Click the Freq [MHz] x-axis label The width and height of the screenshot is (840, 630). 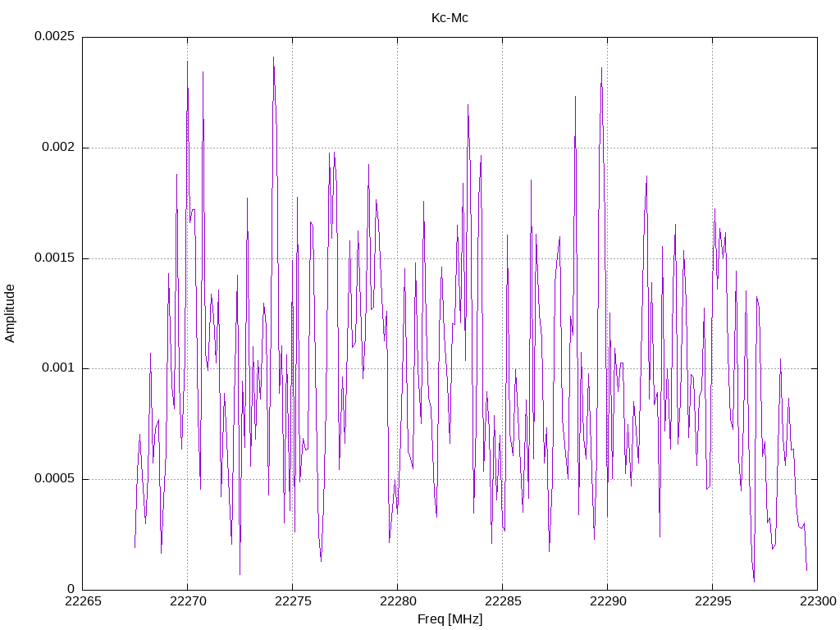(x=450, y=619)
